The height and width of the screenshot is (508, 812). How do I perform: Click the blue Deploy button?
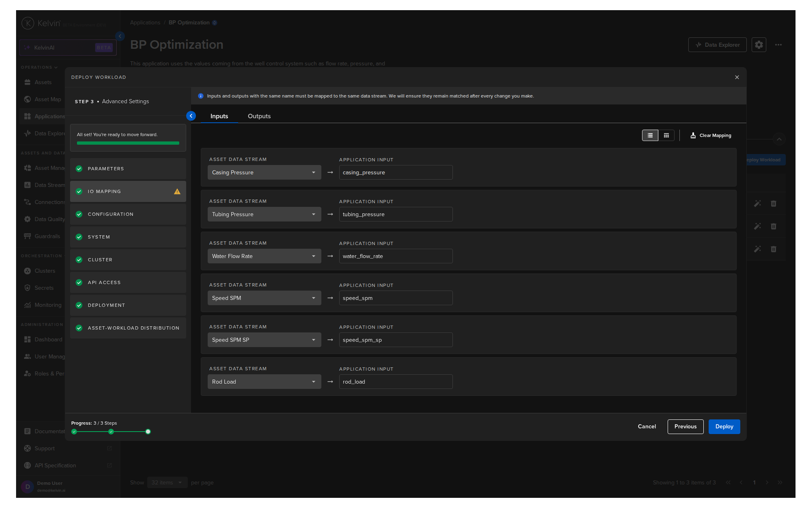(x=724, y=427)
